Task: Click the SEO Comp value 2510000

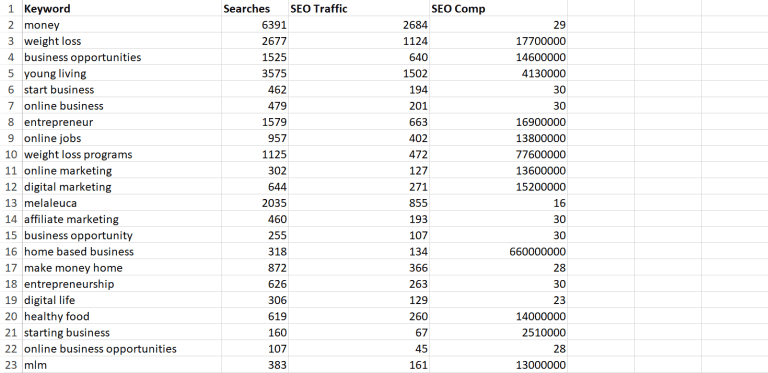Action: pyautogui.click(x=498, y=331)
